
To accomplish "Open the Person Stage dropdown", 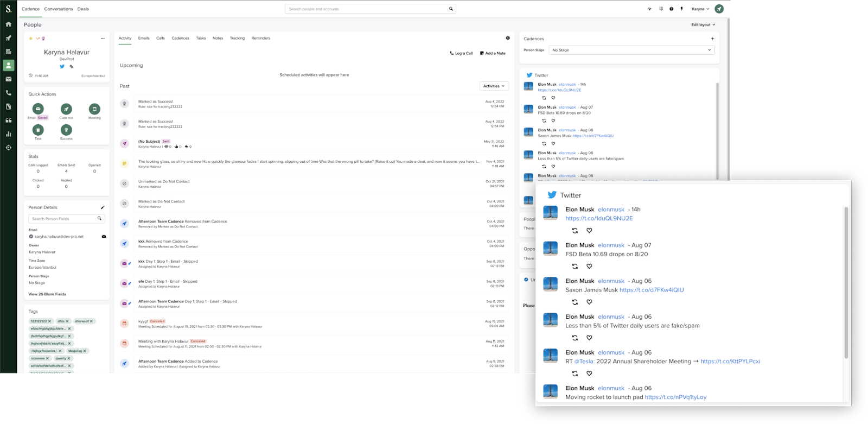I will (631, 50).
